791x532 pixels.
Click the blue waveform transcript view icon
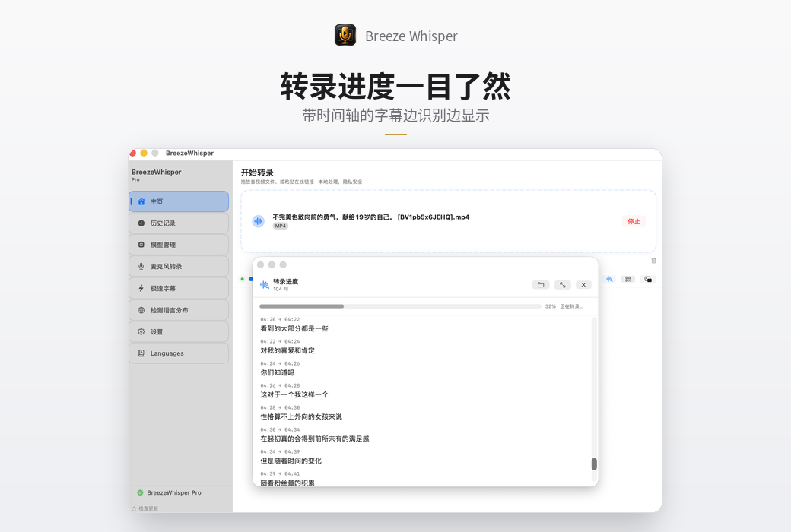(609, 279)
